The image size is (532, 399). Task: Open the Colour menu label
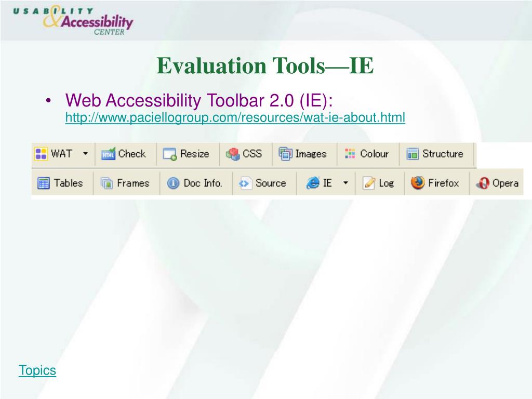point(374,154)
